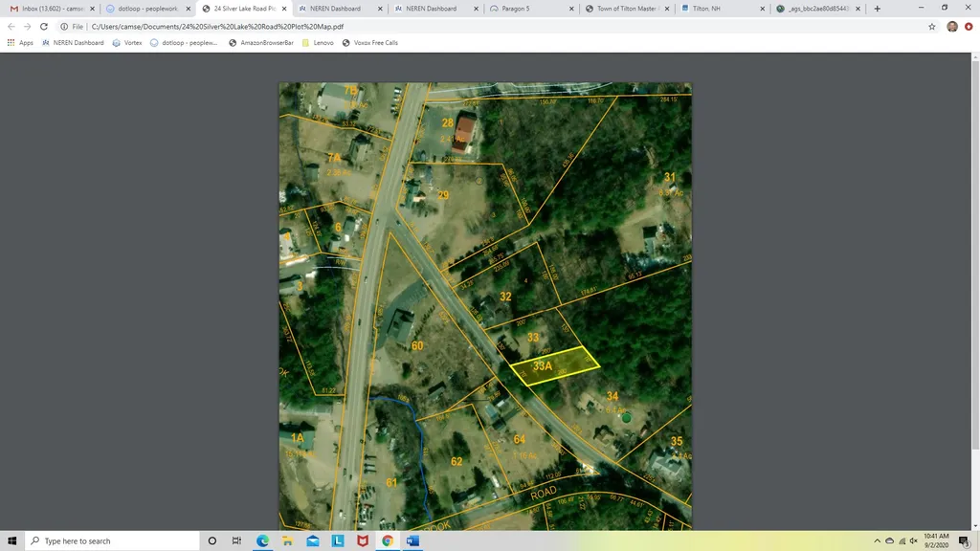Screen dimensions: 980x551
Task: Click the Type here to search box
Action: click(113, 541)
